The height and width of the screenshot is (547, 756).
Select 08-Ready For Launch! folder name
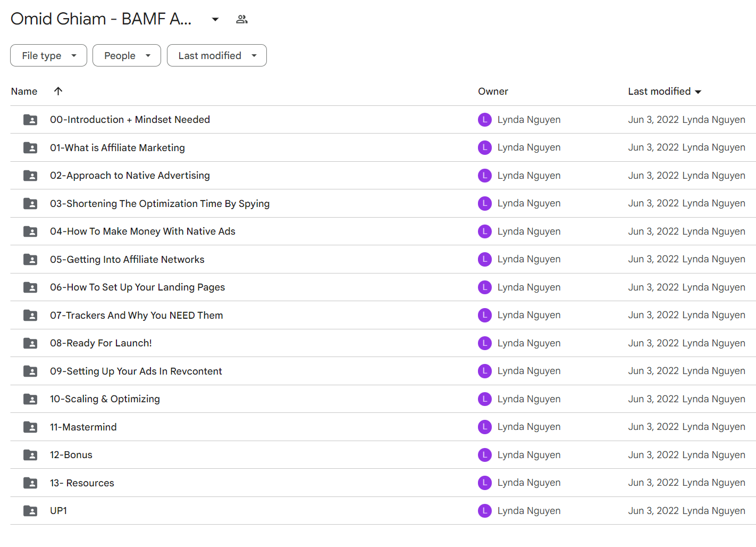coord(101,343)
